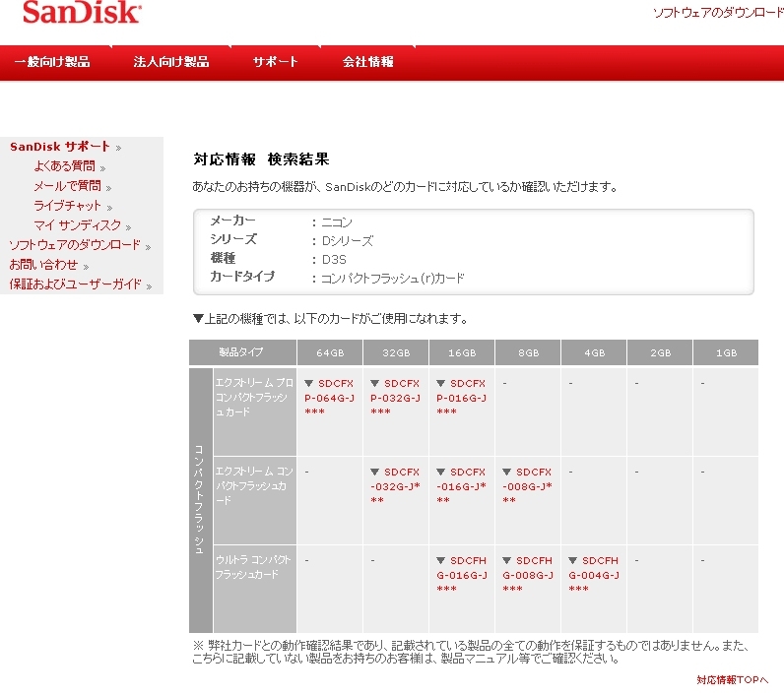The height and width of the screenshot is (695, 784).
Task: Click the メーカー value ニコン
Action: tap(337, 222)
